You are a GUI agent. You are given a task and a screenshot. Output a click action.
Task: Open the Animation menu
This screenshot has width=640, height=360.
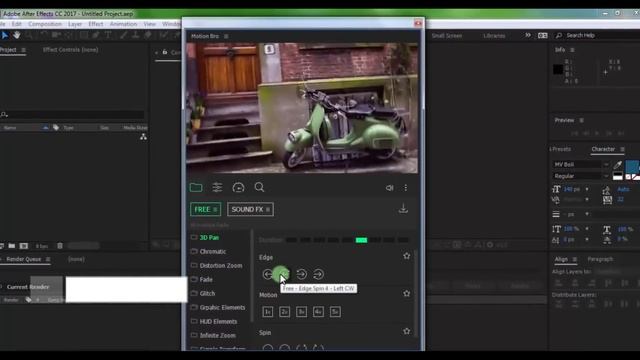click(123, 24)
